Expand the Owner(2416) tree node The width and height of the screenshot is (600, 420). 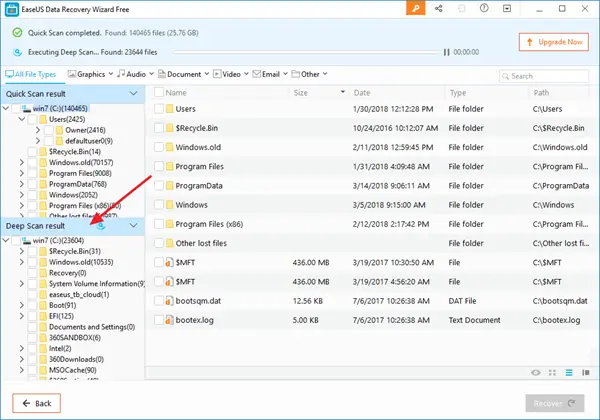pos(38,130)
